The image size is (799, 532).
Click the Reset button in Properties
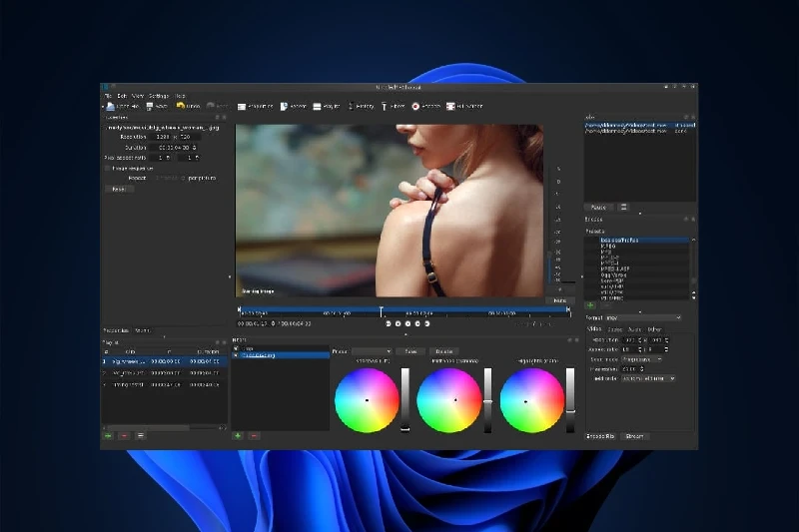pos(119,189)
